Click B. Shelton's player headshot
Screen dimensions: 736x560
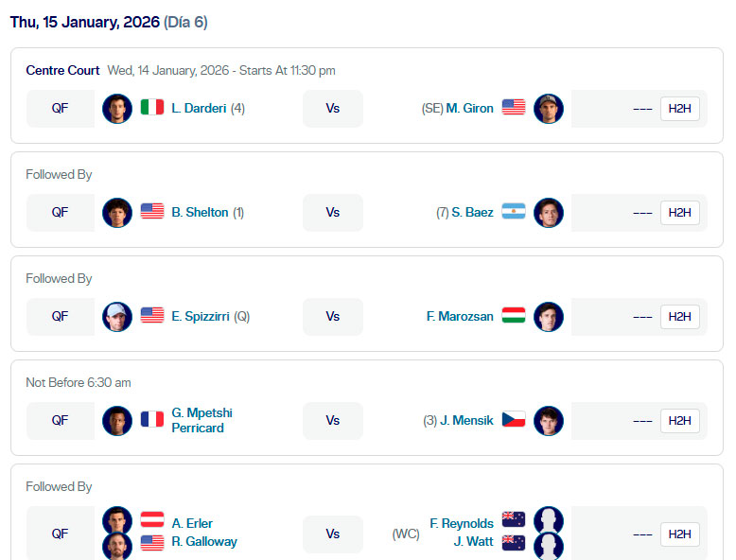click(x=117, y=212)
